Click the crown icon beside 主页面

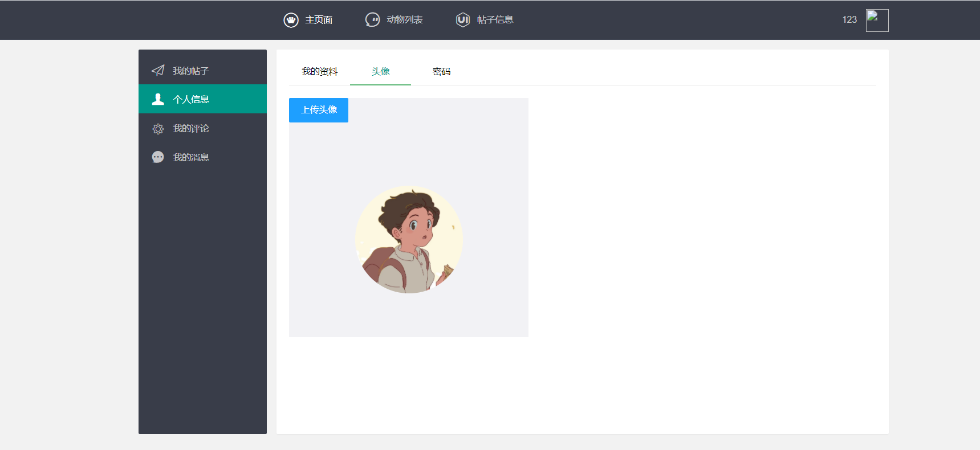[291, 20]
